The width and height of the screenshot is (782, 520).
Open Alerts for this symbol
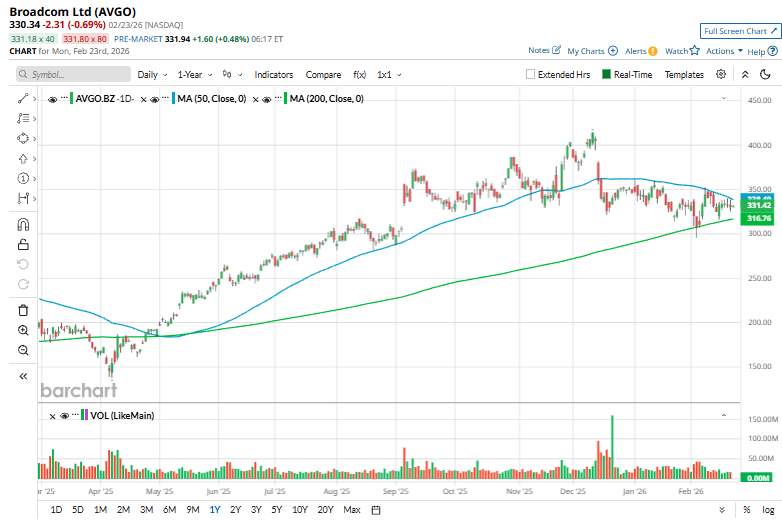coord(641,51)
